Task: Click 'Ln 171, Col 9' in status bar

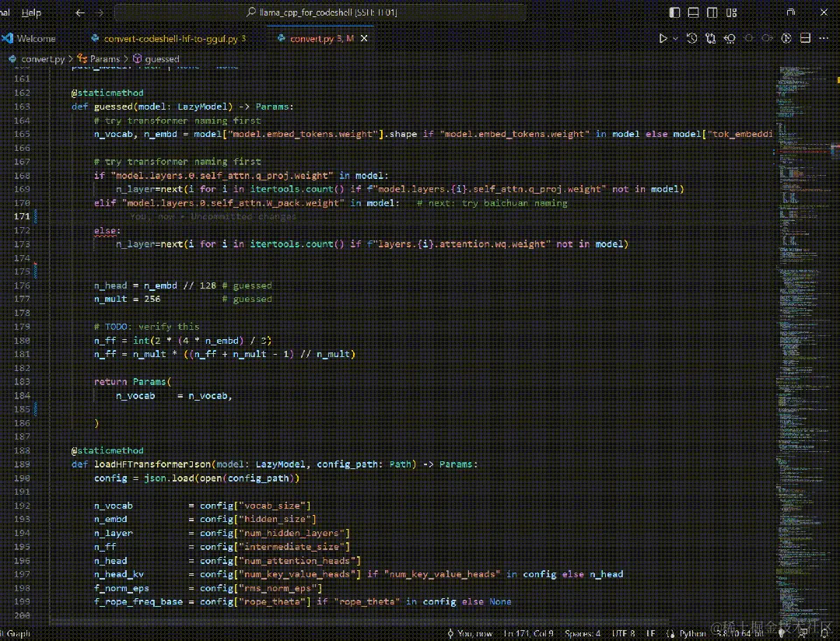Action: [528, 633]
